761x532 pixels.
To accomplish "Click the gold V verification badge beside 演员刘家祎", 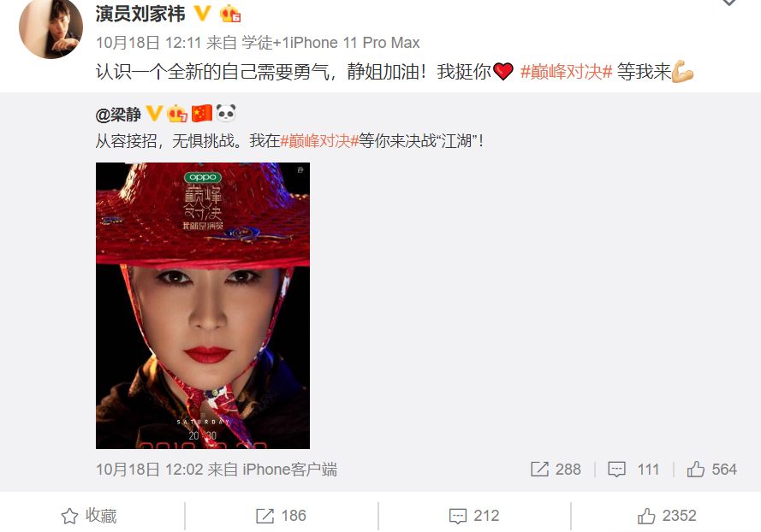I will [203, 14].
